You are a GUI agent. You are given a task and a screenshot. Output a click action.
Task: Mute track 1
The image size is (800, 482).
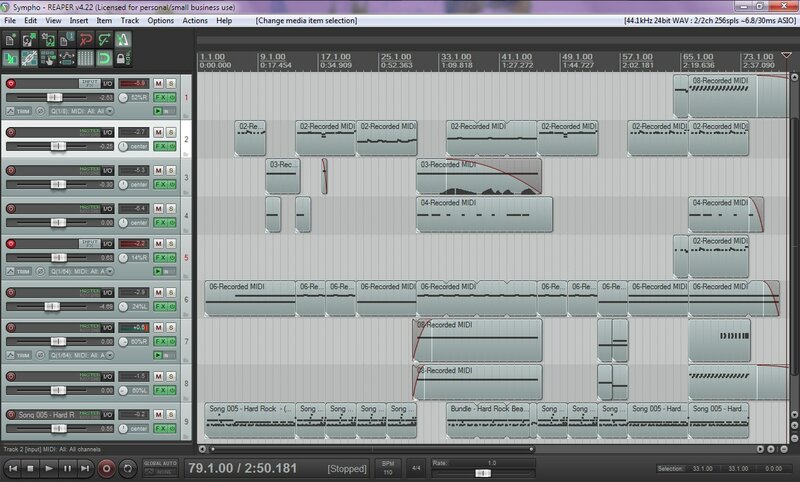click(x=159, y=82)
